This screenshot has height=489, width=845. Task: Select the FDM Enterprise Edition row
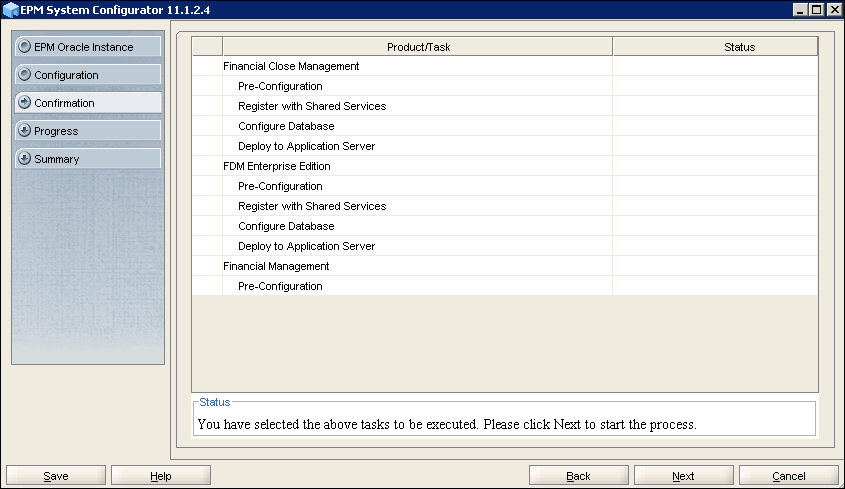click(x=277, y=166)
